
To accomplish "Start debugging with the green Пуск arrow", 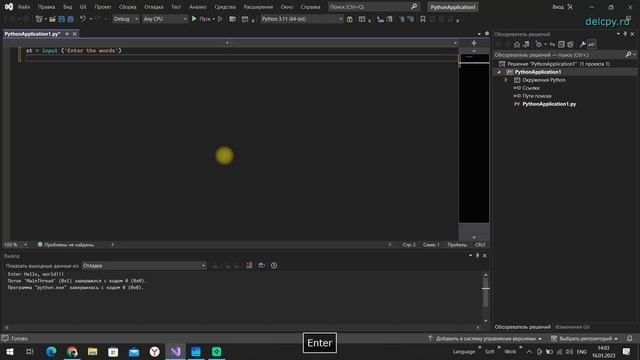I will coord(194,19).
